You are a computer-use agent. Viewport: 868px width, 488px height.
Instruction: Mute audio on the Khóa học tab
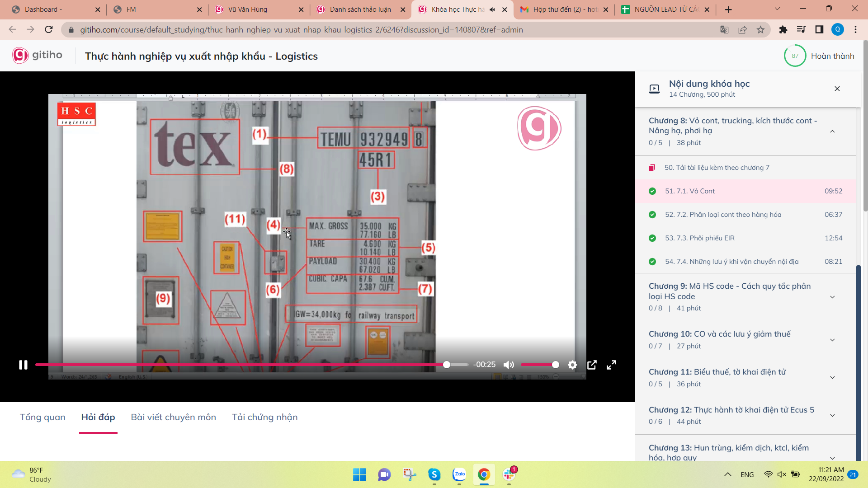pyautogui.click(x=492, y=9)
